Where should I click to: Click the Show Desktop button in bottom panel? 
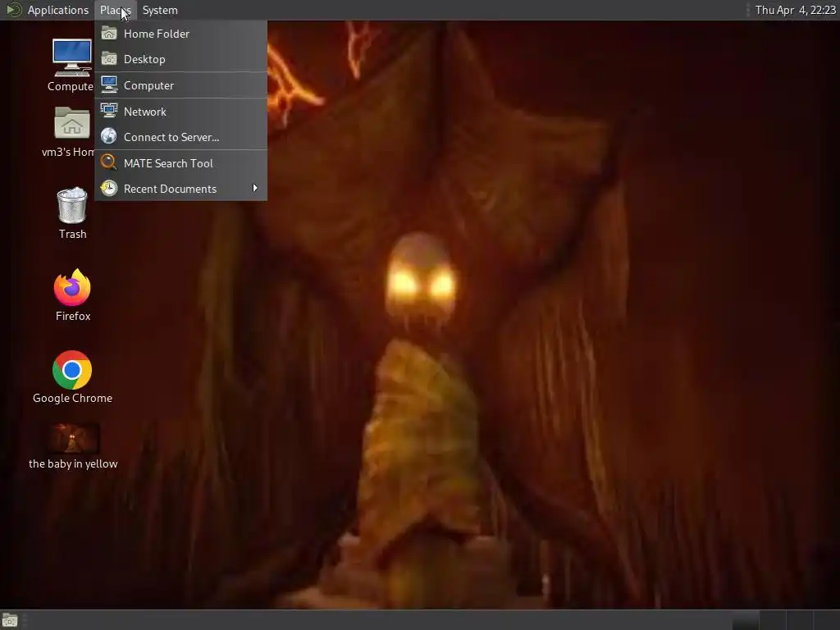coord(10,620)
